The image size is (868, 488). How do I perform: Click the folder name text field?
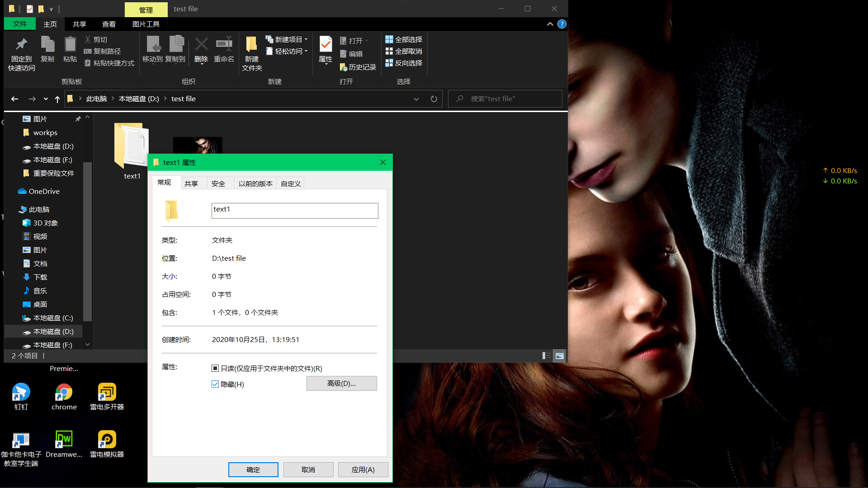(294, 211)
